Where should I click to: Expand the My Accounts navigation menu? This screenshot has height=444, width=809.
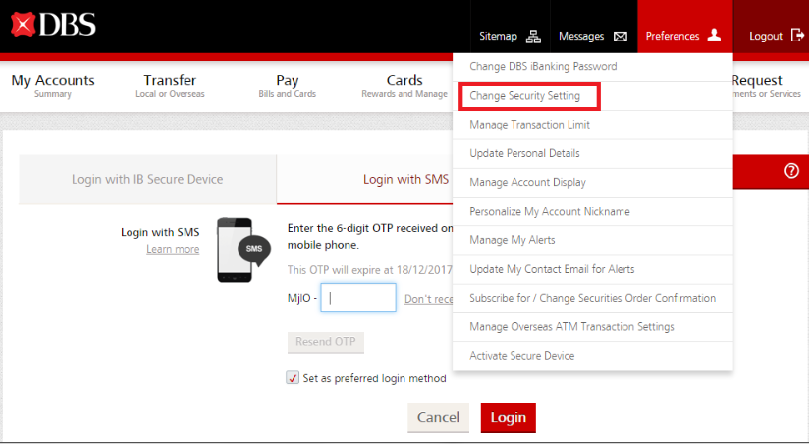53,86
